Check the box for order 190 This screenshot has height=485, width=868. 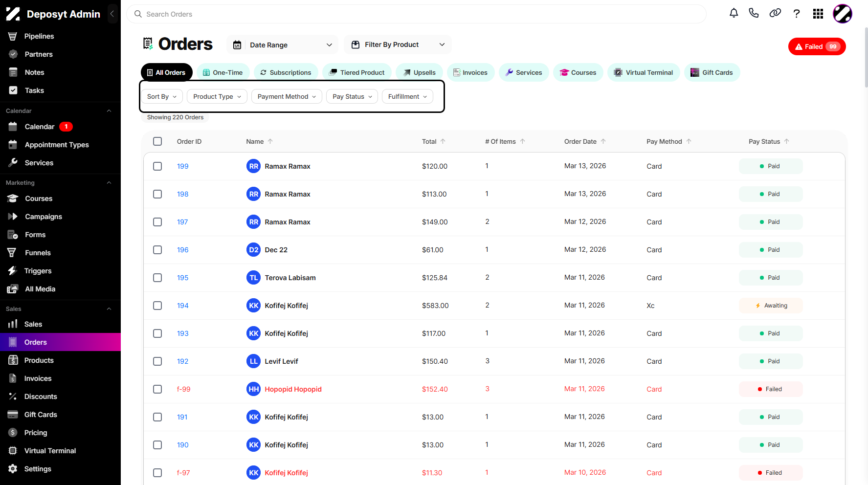click(x=157, y=445)
